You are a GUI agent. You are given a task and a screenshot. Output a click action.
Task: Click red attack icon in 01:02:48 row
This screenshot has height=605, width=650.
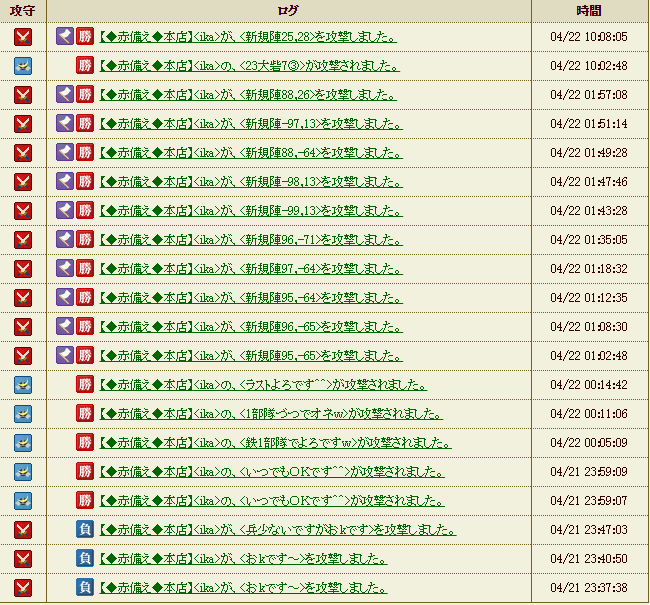23,356
